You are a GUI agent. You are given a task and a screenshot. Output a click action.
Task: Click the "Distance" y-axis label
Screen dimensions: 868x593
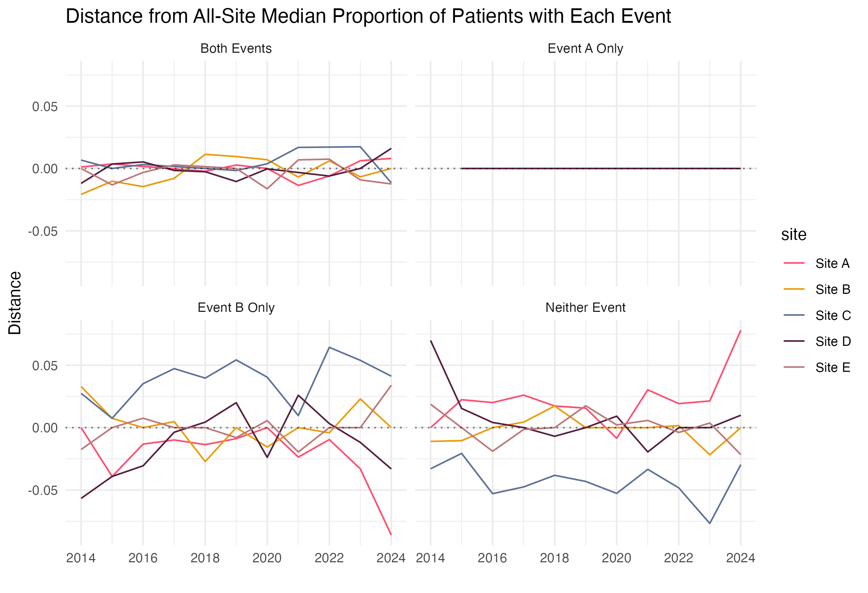pos(15,303)
